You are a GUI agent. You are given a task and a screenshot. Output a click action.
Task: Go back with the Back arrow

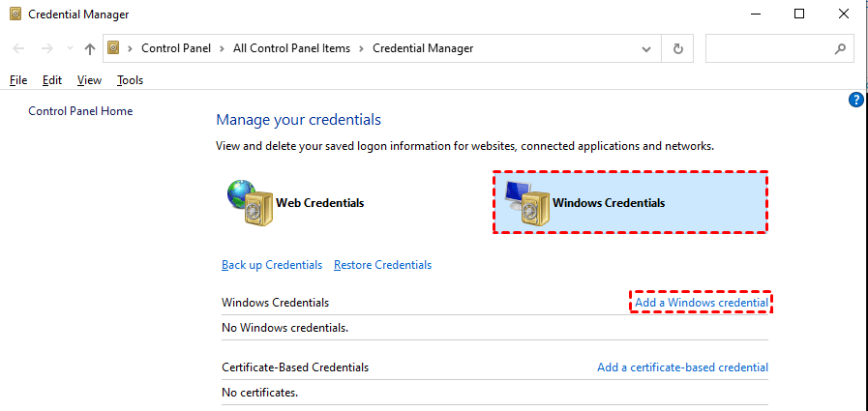pyautogui.click(x=19, y=48)
